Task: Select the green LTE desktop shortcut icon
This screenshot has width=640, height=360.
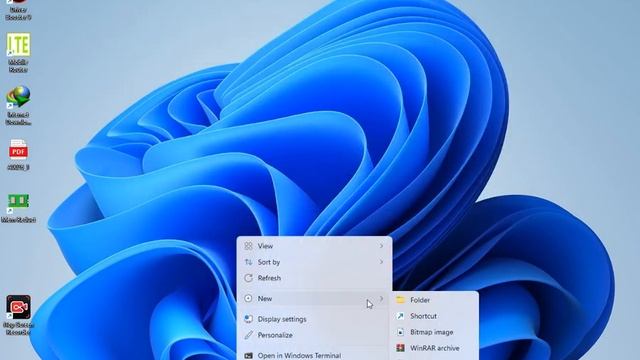Action: pos(18,44)
